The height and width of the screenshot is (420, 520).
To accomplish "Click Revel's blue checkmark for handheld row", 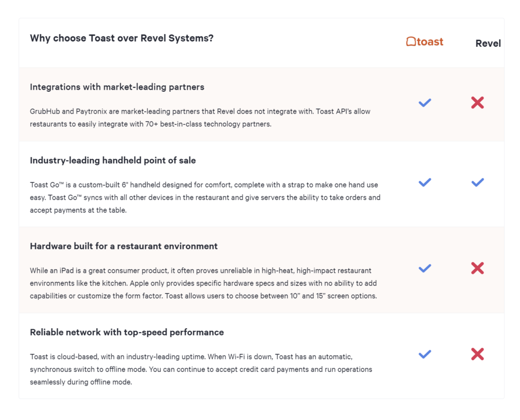I will pyautogui.click(x=477, y=183).
